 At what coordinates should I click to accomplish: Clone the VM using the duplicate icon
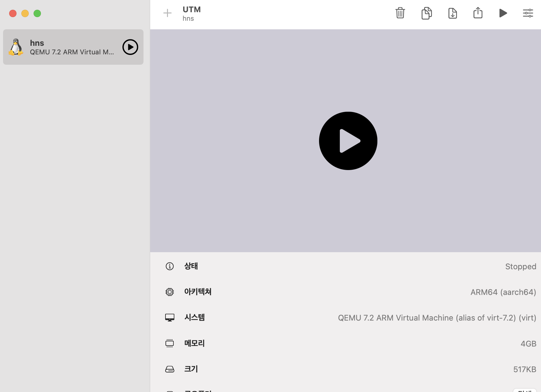427,13
